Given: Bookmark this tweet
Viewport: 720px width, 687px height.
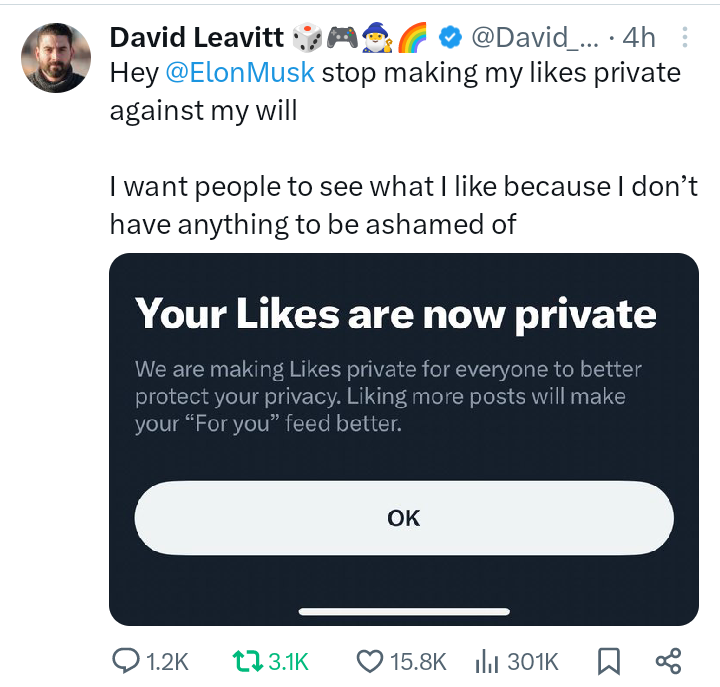Looking at the screenshot, I should (609, 661).
